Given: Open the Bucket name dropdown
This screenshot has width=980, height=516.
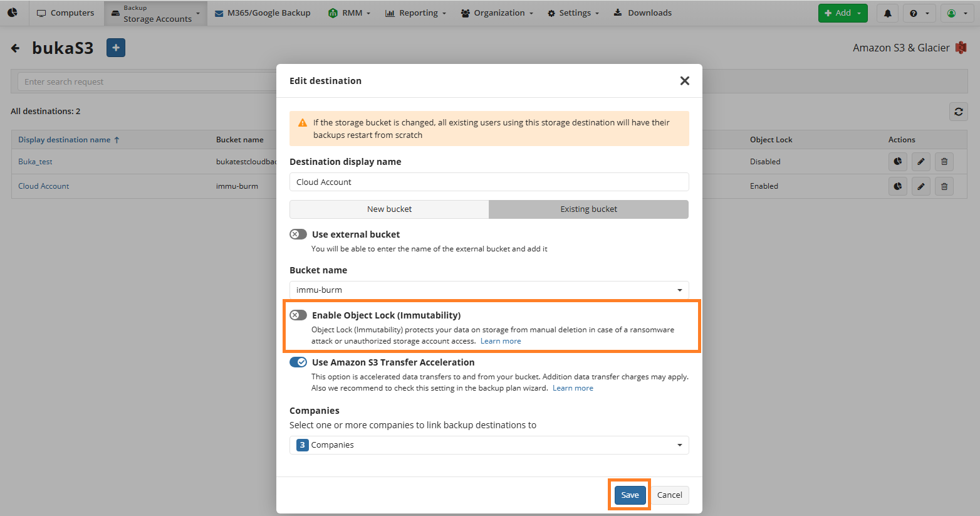Looking at the screenshot, I should click(x=489, y=290).
